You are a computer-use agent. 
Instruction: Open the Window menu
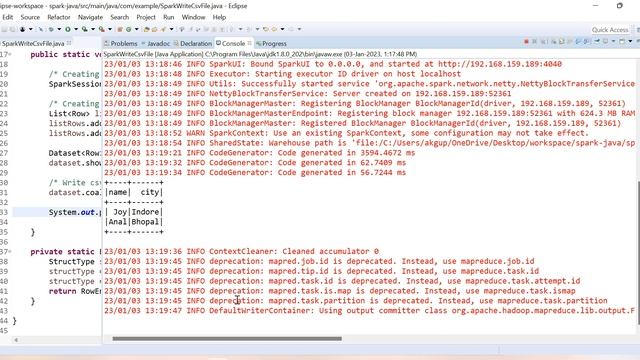(193, 17)
